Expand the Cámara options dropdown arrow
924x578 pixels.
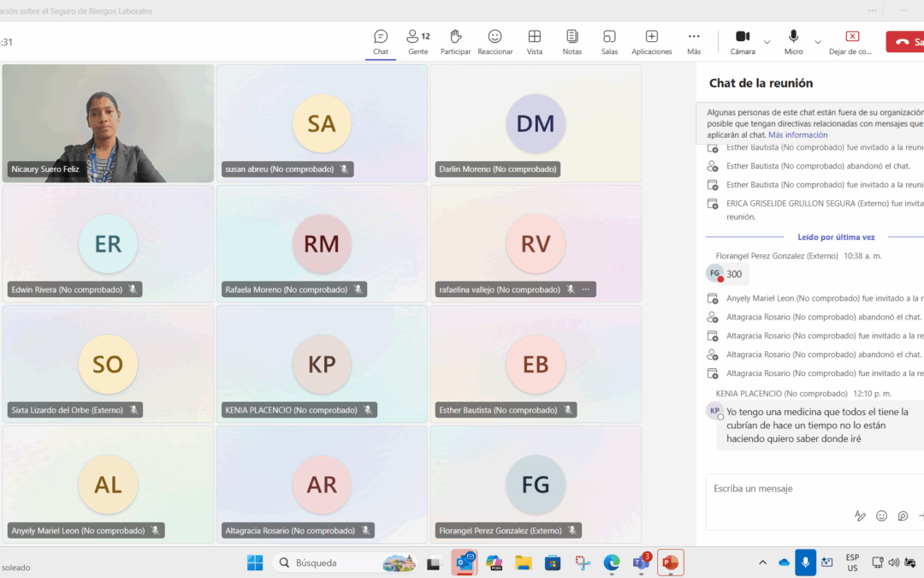(x=767, y=42)
